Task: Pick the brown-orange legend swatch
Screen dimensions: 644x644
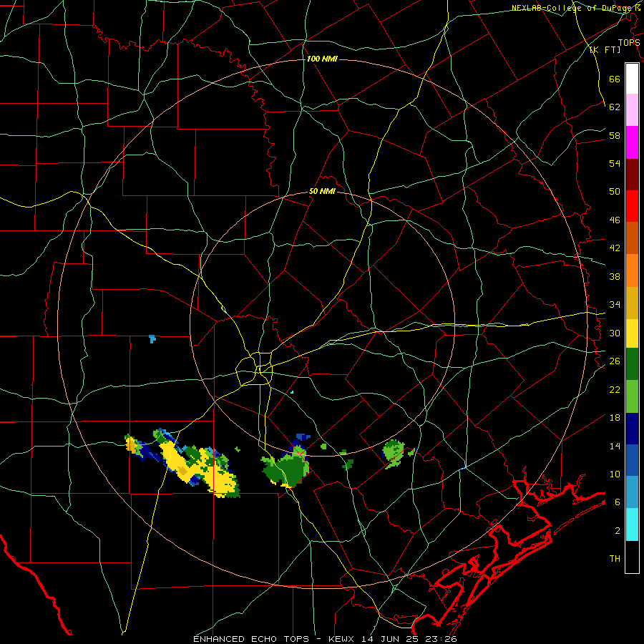Action: 632,238
